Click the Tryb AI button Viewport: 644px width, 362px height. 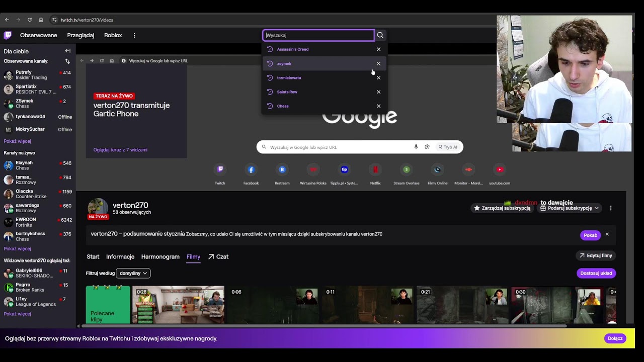click(447, 147)
